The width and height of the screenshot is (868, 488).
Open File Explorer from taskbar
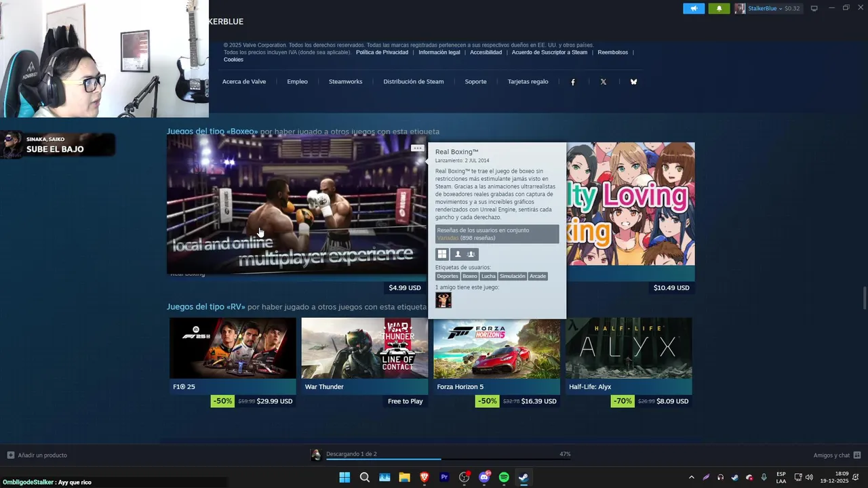(405, 477)
